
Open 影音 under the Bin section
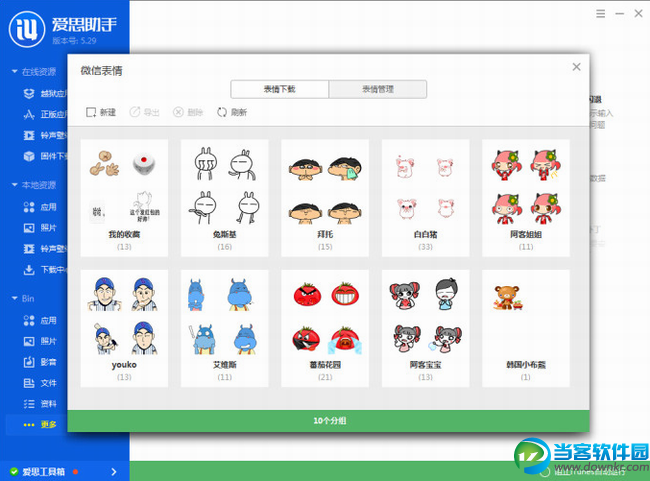click(40, 362)
